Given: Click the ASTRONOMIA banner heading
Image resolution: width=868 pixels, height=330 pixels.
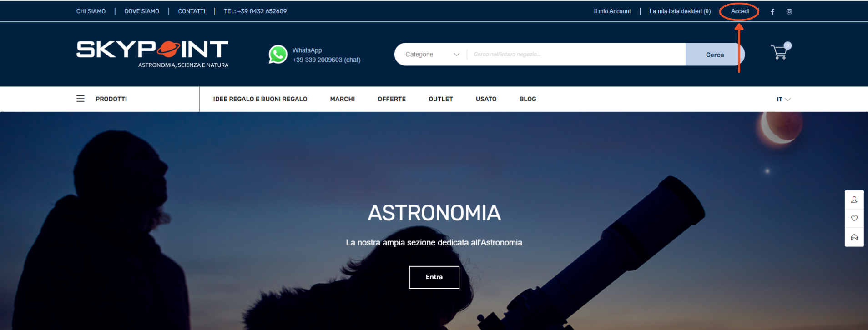Looking at the screenshot, I should pos(434,213).
